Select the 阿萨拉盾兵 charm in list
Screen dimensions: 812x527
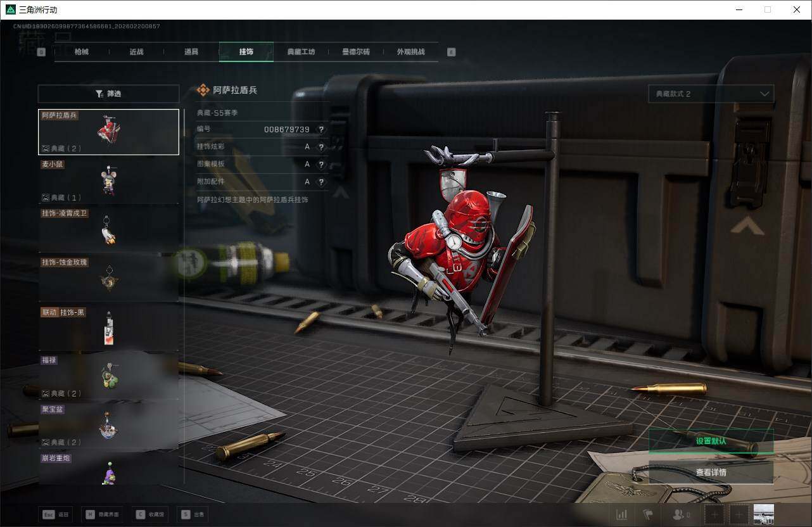[x=108, y=132]
